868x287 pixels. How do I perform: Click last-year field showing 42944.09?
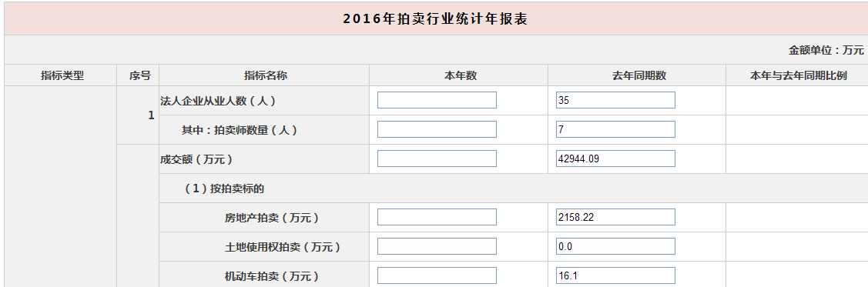coord(615,159)
